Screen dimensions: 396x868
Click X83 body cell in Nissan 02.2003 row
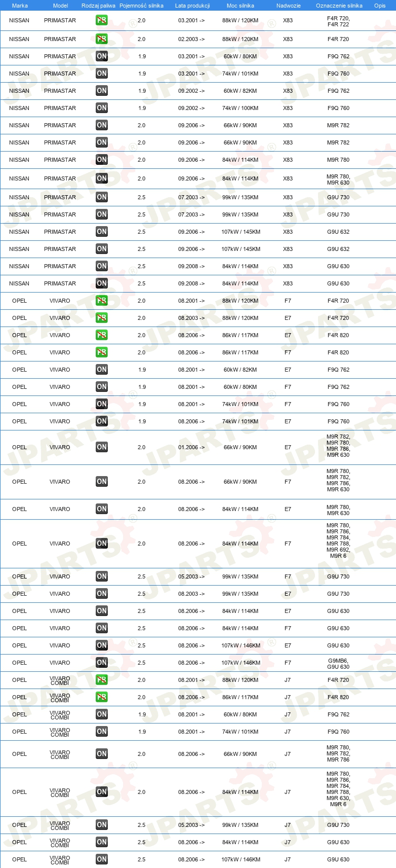(x=288, y=39)
